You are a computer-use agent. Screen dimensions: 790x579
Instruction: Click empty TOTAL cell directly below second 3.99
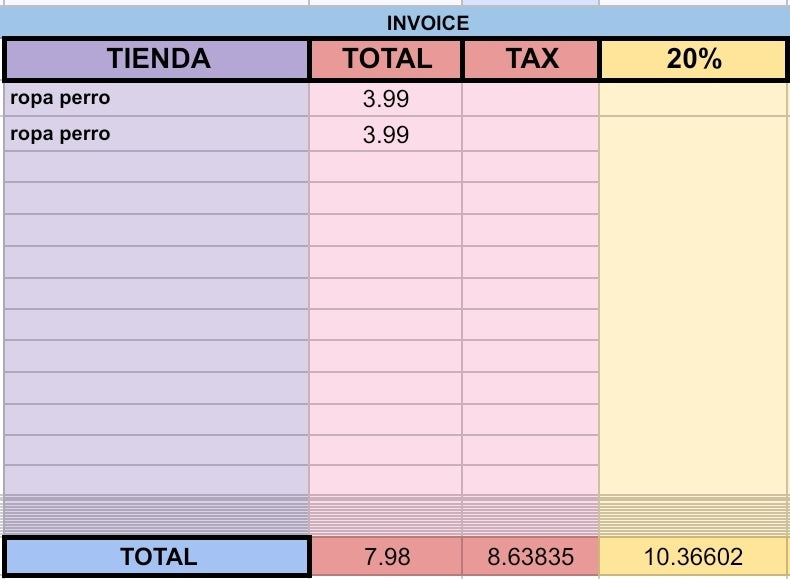pos(386,167)
